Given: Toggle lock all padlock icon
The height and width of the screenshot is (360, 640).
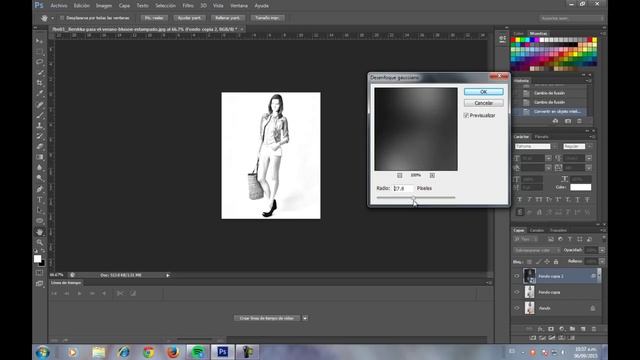Looking at the screenshot, I should (556, 262).
